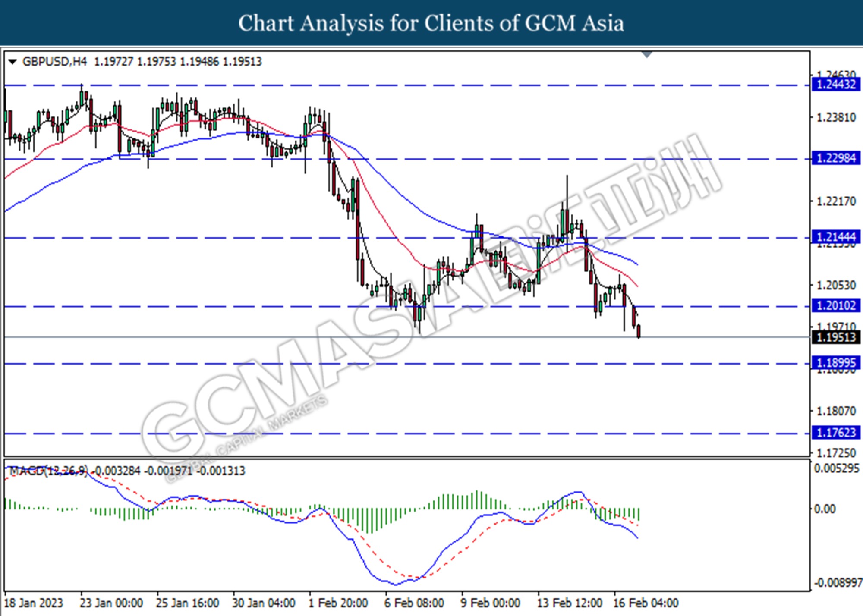Image resolution: width=863 pixels, height=616 pixels.
Task: Click the 13 Feb 12:00 time label
Action: click(569, 603)
